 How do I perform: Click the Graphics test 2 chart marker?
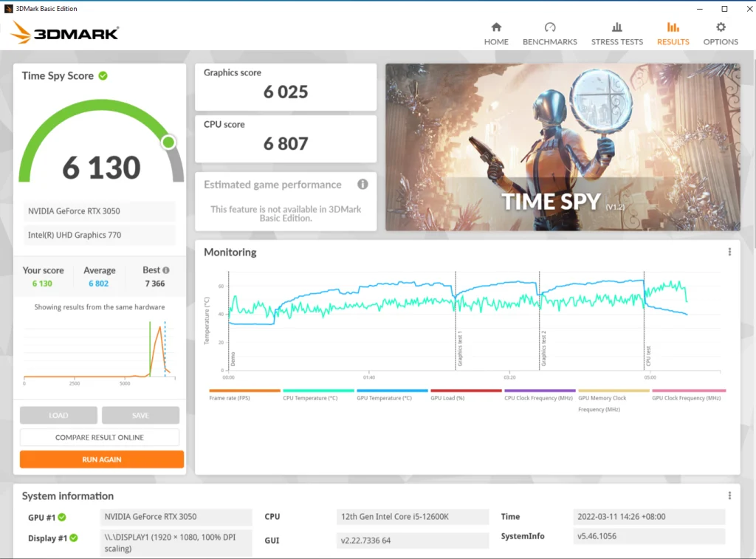544,349
